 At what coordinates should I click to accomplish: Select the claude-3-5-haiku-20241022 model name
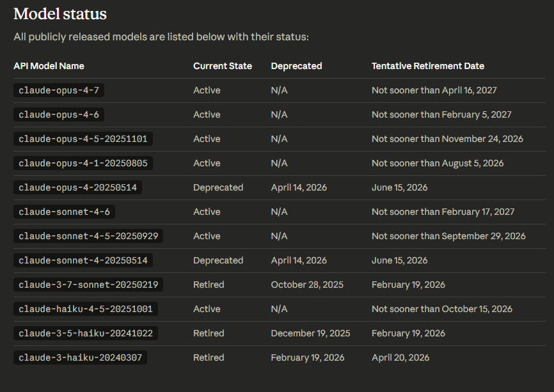86,333
